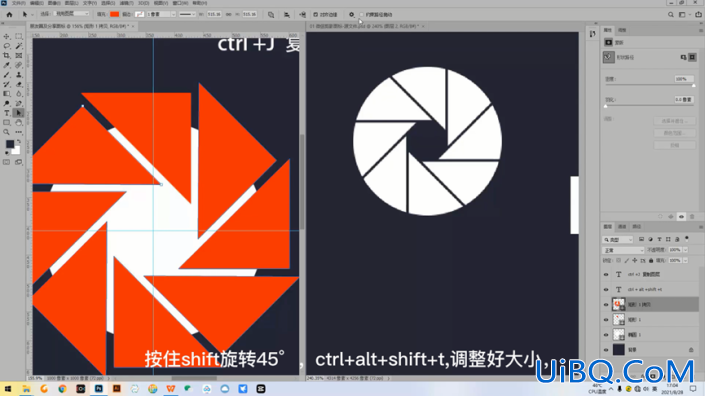Click the mask density slider
Image resolution: width=705 pixels, height=396 pixels.
coord(649,85)
